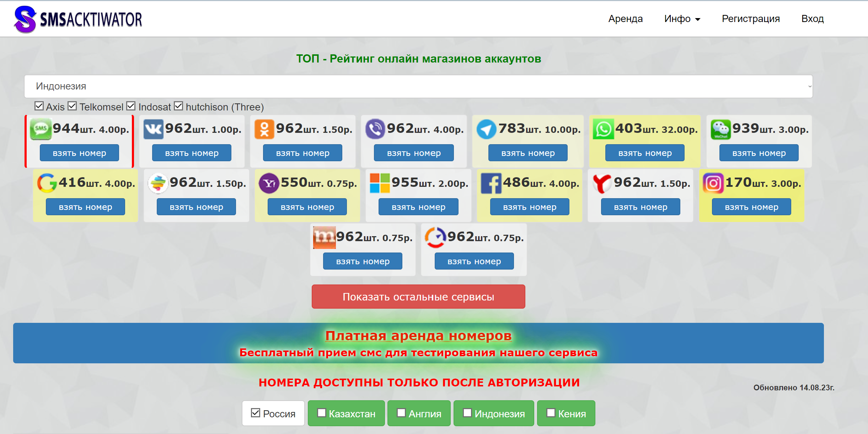Screen dimensions: 868x434
Task: Open ТОП рейтинг магазинов аккаунтов link
Action: [418, 59]
